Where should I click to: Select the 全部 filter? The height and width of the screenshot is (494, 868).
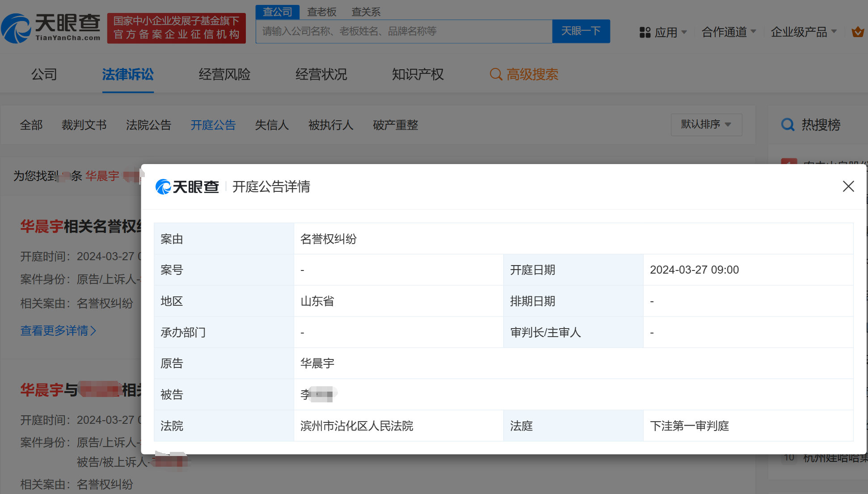pyautogui.click(x=31, y=125)
